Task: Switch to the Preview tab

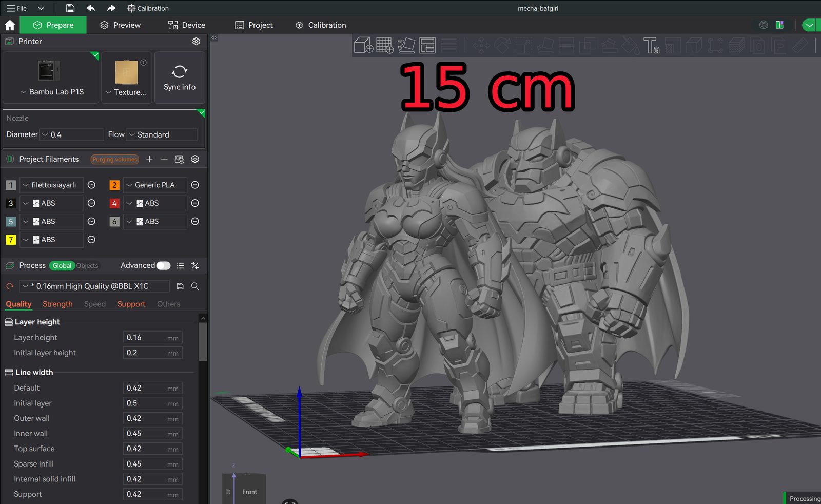Action: [120, 25]
